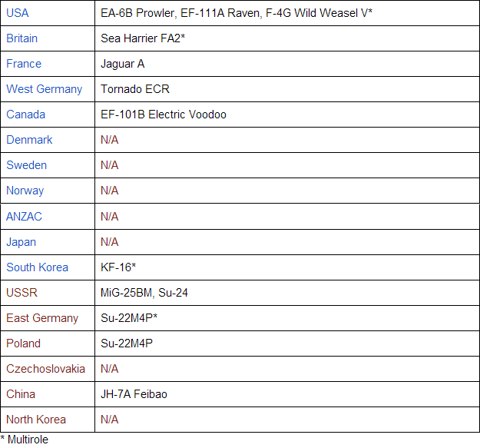Open the USA country link
The image size is (480, 448).
(x=18, y=13)
